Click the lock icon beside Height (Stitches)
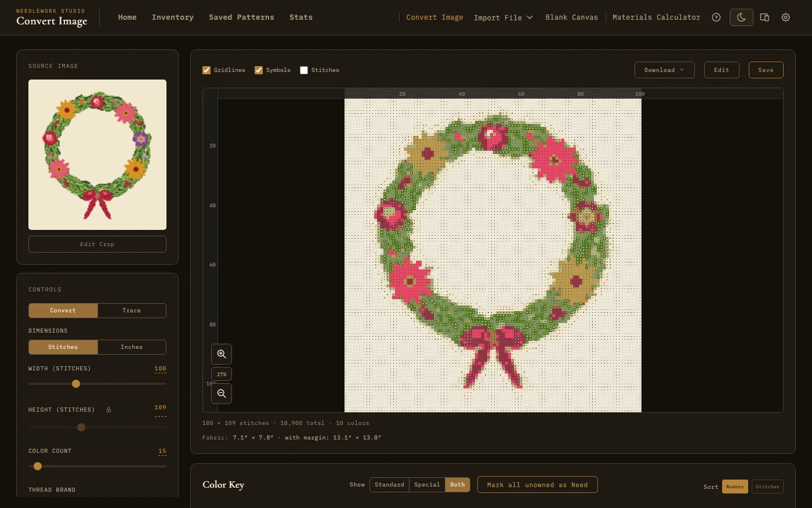This screenshot has width=812, height=508. [108, 410]
